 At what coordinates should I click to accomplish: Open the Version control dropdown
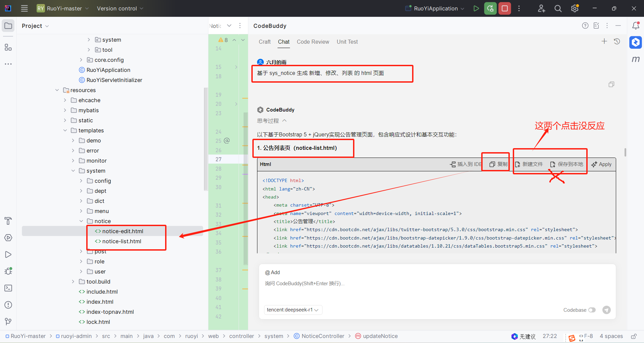(x=120, y=8)
